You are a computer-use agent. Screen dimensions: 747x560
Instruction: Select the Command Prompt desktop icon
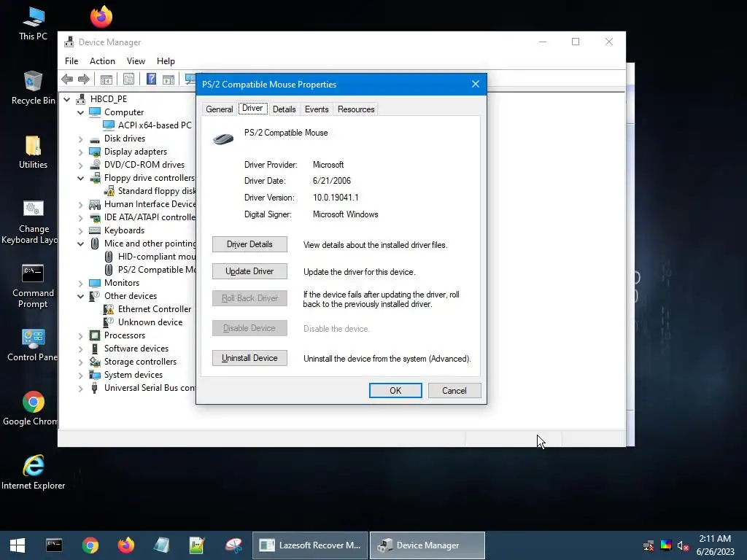click(x=33, y=286)
